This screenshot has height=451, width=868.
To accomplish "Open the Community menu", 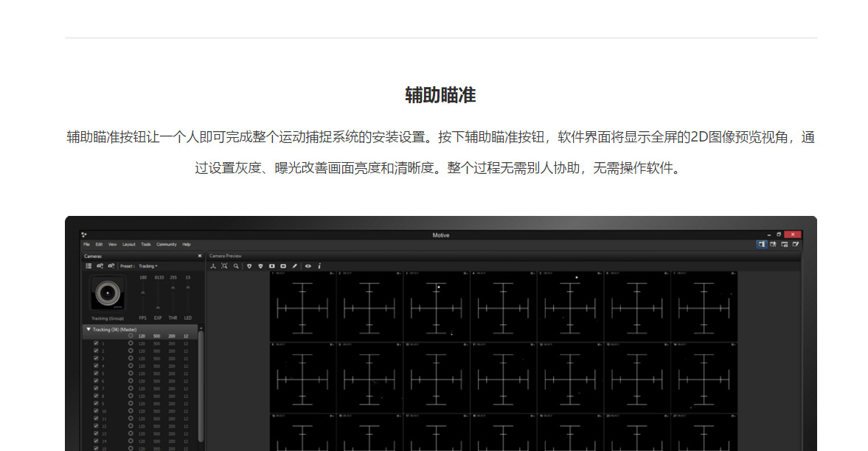I will click(x=166, y=244).
